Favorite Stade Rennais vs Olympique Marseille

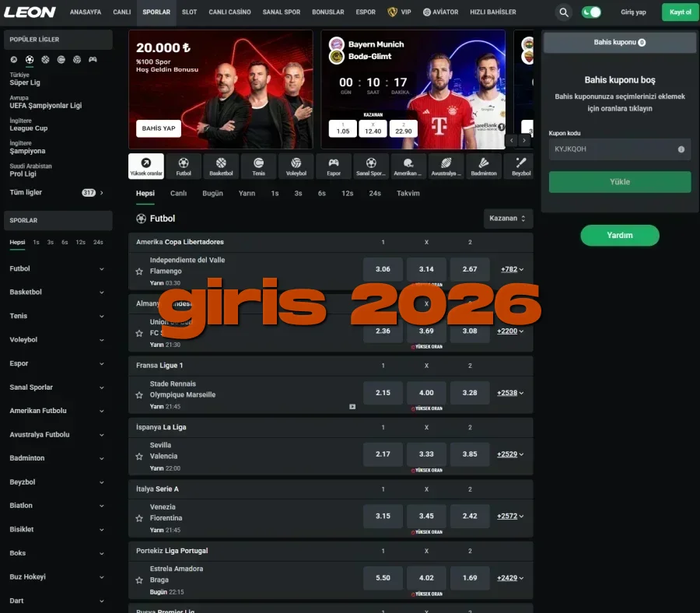click(139, 395)
